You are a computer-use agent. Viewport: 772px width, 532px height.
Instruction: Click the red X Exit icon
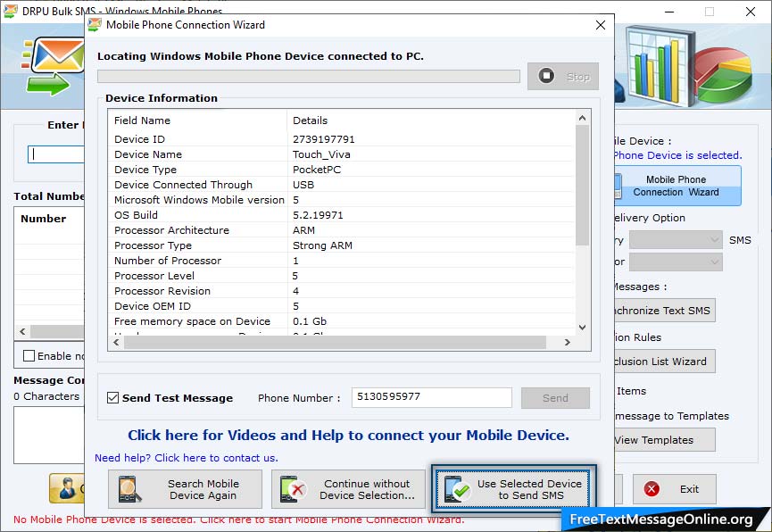pyautogui.click(x=652, y=489)
